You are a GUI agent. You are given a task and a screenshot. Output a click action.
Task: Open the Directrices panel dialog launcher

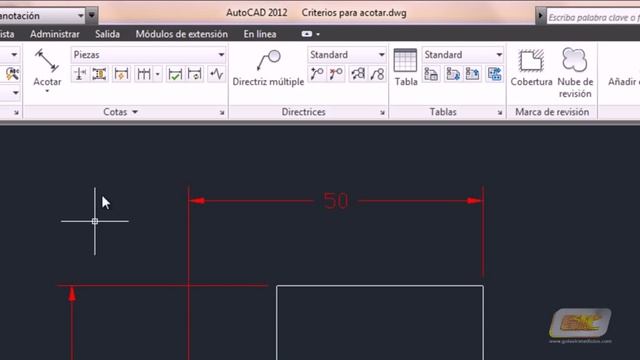(x=382, y=113)
